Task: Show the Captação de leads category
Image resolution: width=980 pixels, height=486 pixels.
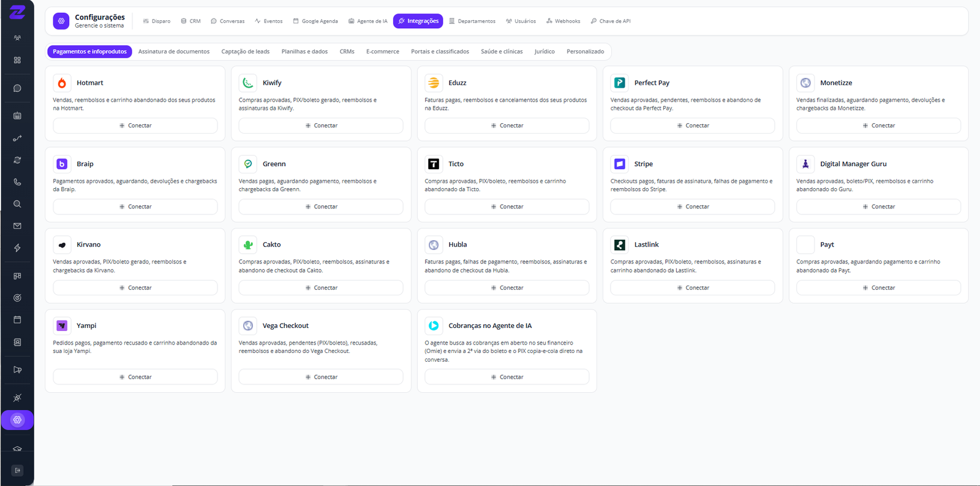Action: coord(246,51)
